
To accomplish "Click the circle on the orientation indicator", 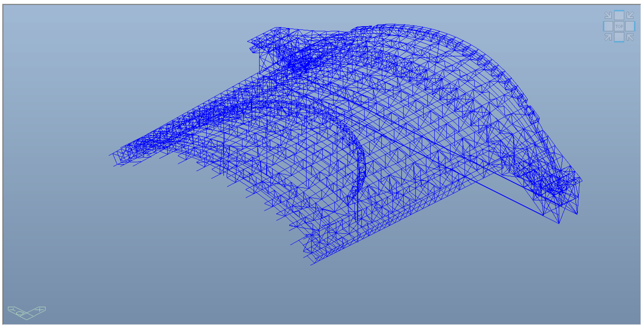I will [20, 313].
